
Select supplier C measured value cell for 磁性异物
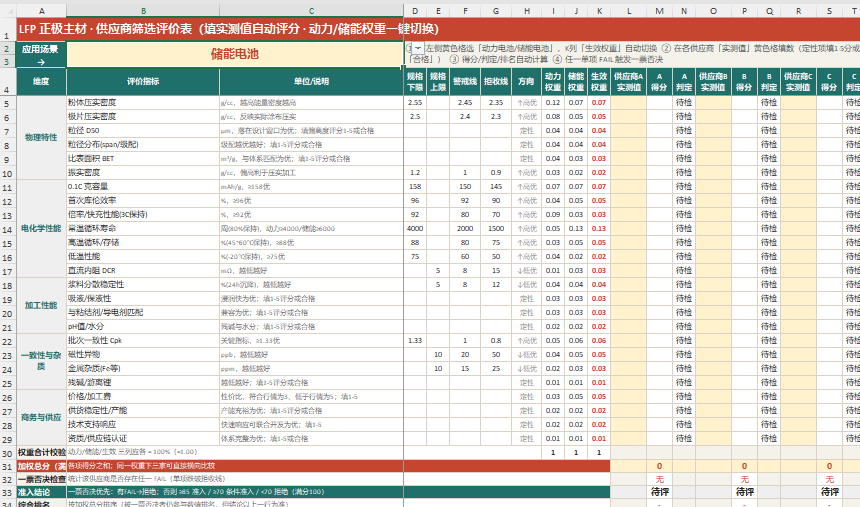coord(799,354)
